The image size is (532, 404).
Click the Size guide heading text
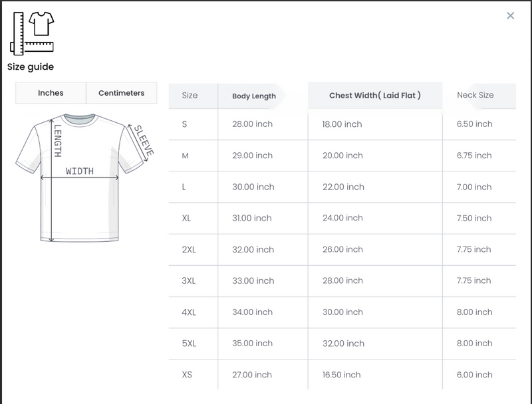31,67
